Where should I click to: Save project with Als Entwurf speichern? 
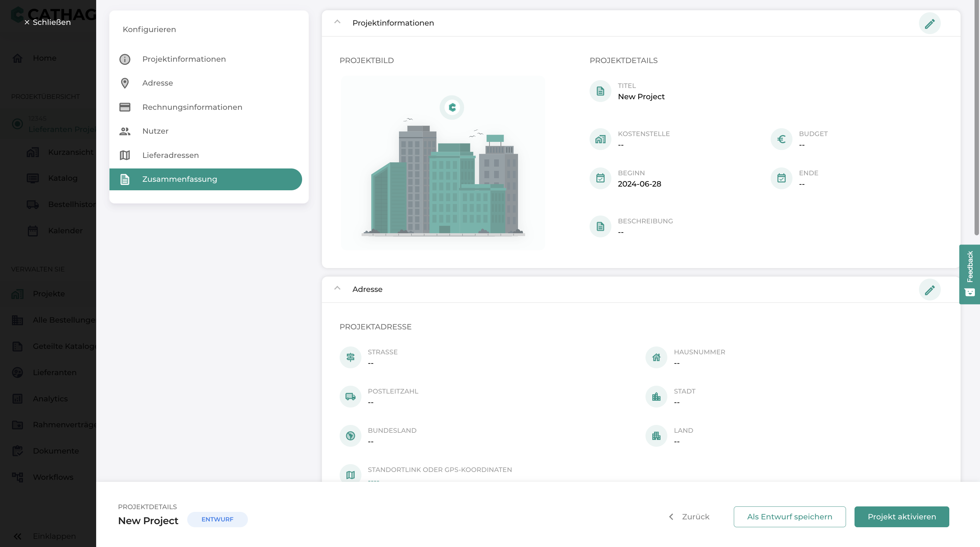coord(789,517)
